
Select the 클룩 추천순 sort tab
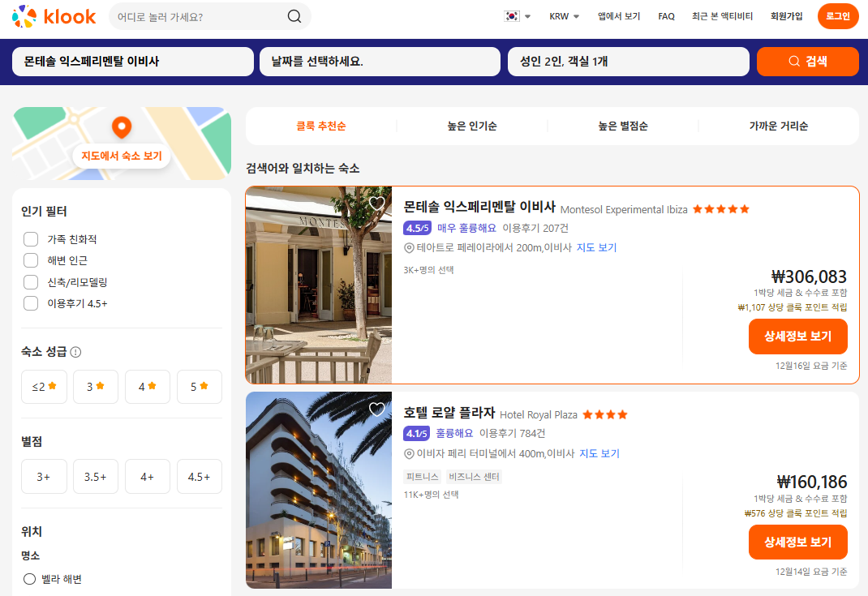321,126
